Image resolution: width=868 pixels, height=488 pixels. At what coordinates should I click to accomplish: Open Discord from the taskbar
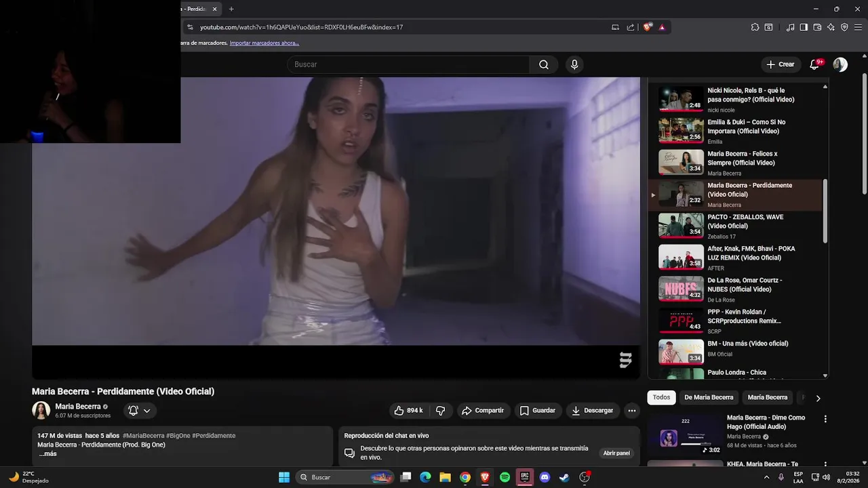point(545,477)
